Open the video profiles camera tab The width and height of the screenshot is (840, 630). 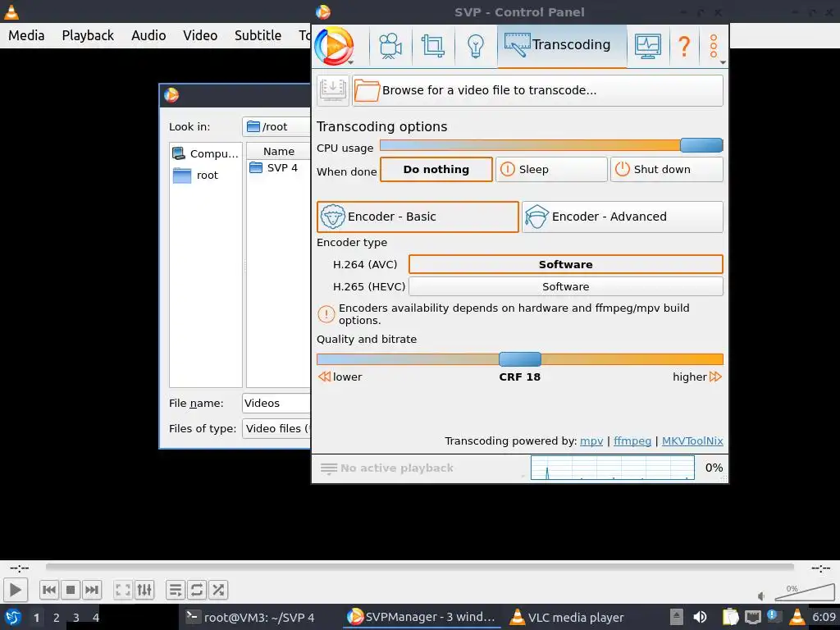[390, 46]
